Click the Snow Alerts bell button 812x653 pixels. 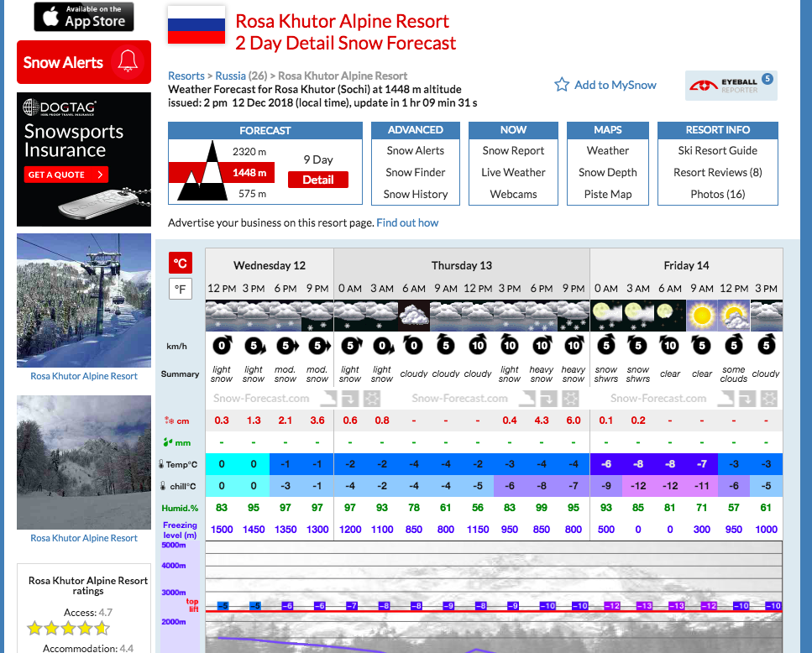84,62
